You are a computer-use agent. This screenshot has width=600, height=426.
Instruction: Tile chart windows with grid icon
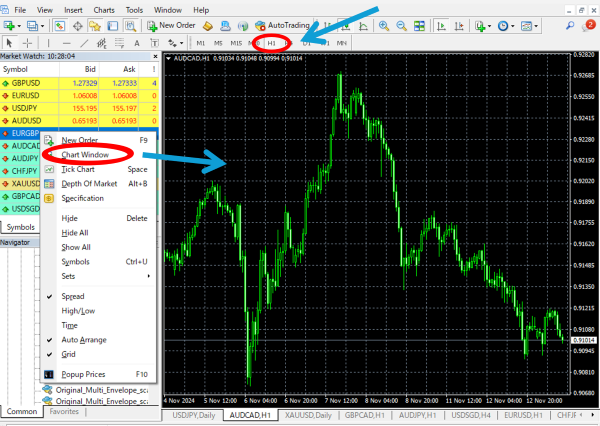click(419, 26)
